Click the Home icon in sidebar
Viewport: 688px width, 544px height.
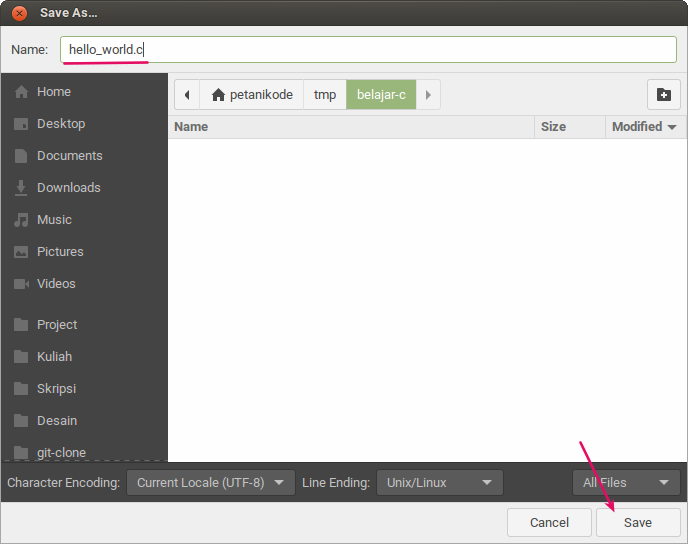click(21, 92)
